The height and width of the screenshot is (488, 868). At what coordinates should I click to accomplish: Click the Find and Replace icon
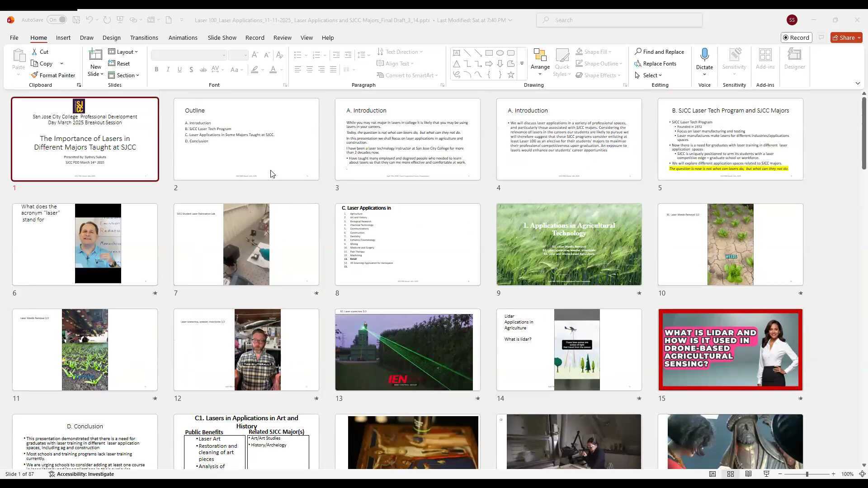[638, 52]
